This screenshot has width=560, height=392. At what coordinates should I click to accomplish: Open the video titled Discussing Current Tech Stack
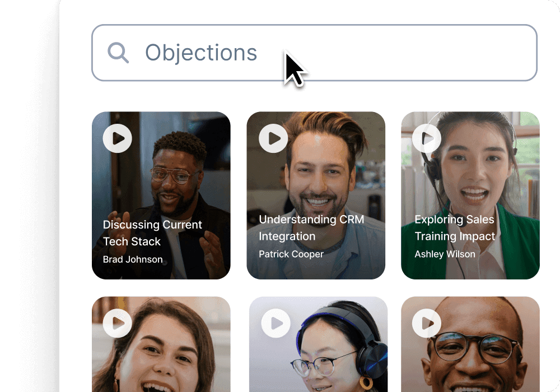coord(152,233)
